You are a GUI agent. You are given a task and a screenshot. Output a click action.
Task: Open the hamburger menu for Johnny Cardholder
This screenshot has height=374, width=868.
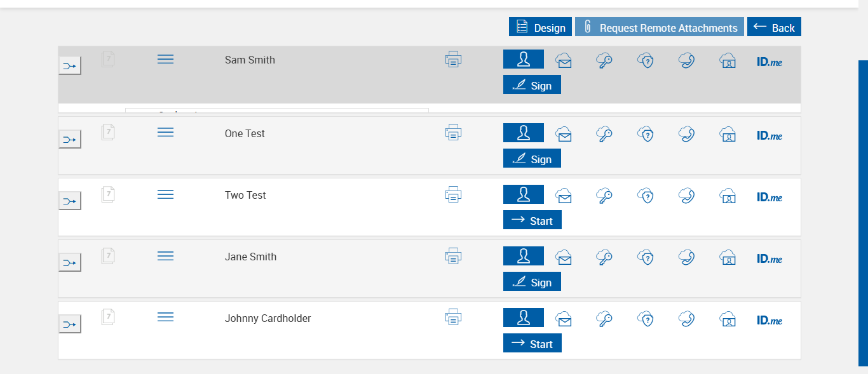coord(165,317)
